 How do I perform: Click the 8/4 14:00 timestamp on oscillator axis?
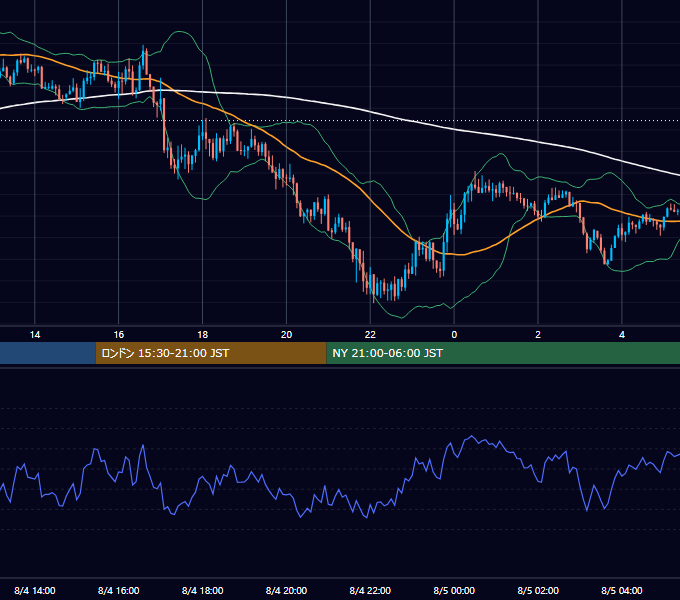pyautogui.click(x=35, y=590)
